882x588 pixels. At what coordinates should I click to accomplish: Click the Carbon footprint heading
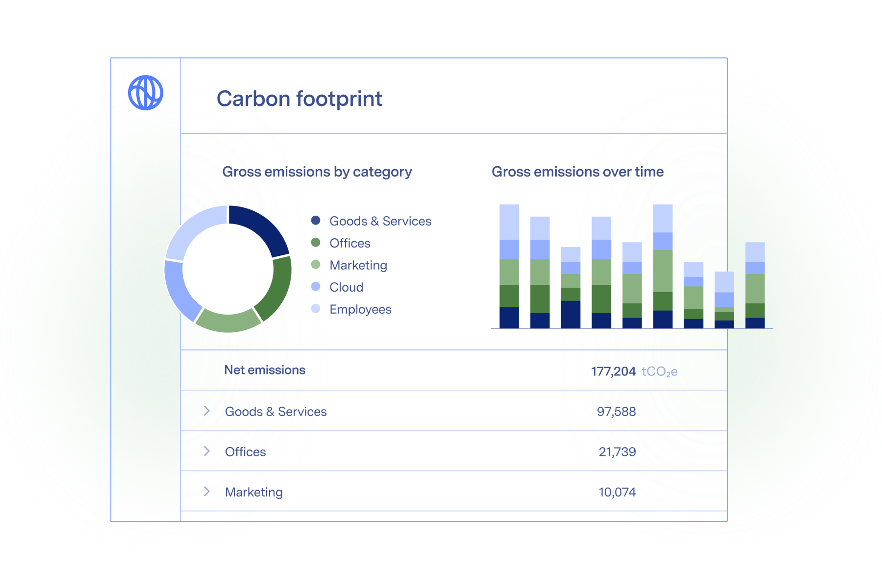(299, 99)
